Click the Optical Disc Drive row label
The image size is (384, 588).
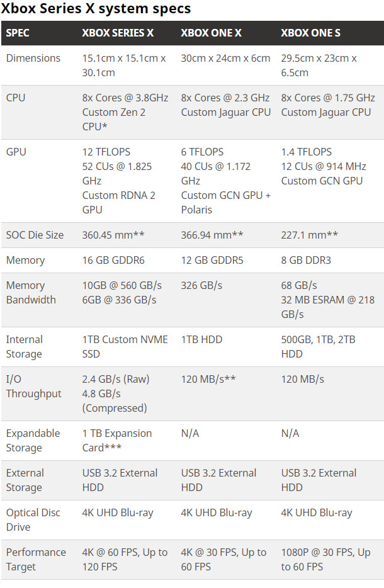pyautogui.click(x=33, y=520)
